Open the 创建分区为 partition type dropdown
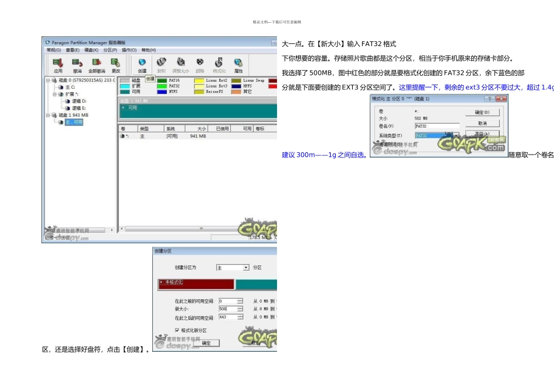This screenshot has width=554, height=392. click(x=246, y=268)
